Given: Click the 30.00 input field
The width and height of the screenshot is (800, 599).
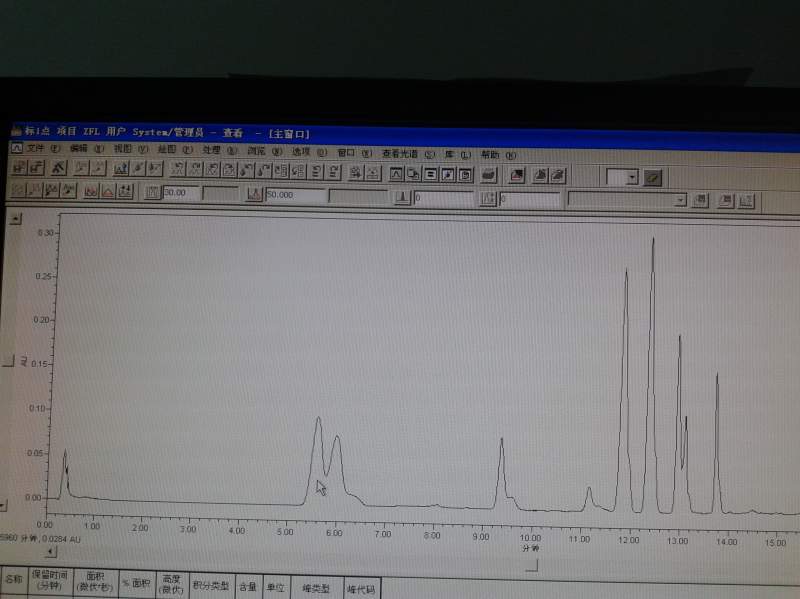Looking at the screenshot, I should 180,193.
